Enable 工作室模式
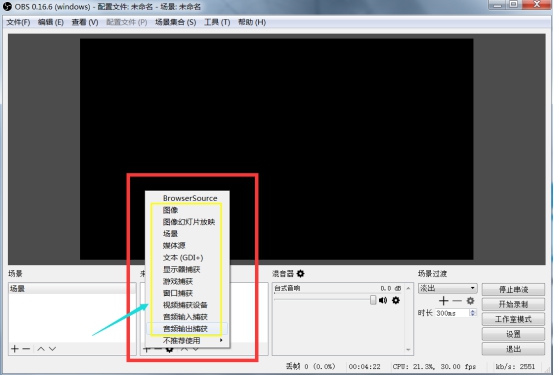554x375 pixels. (x=513, y=320)
